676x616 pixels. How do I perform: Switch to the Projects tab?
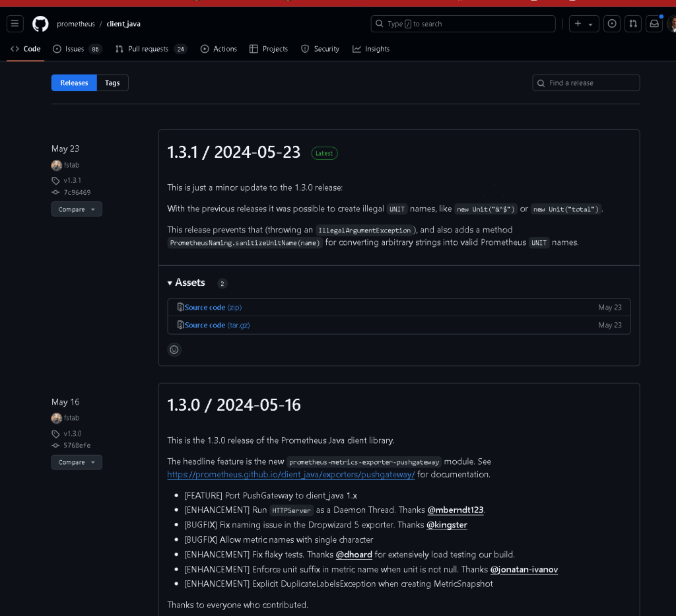(269, 49)
